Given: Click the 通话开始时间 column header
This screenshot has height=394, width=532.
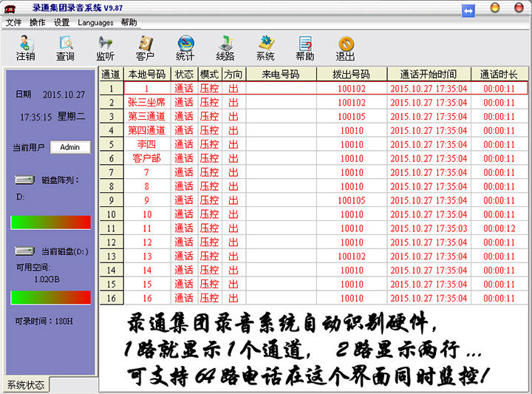Looking at the screenshot, I should pos(429,74).
